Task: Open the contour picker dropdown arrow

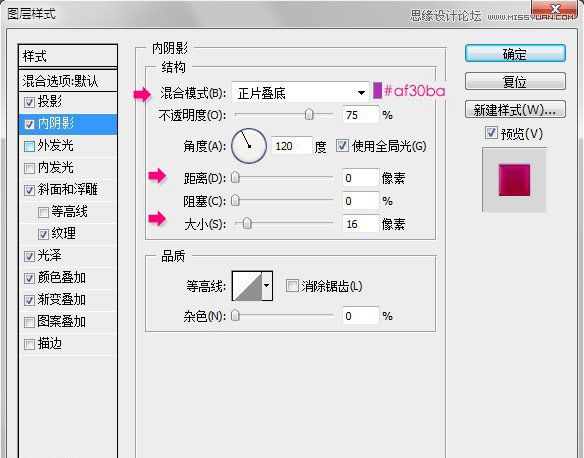Action: pos(267,286)
